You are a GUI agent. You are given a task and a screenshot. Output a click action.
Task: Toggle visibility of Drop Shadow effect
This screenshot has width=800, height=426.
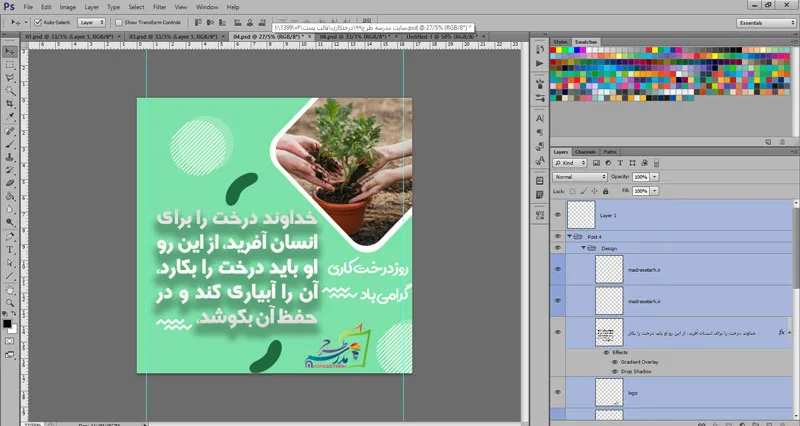point(615,371)
